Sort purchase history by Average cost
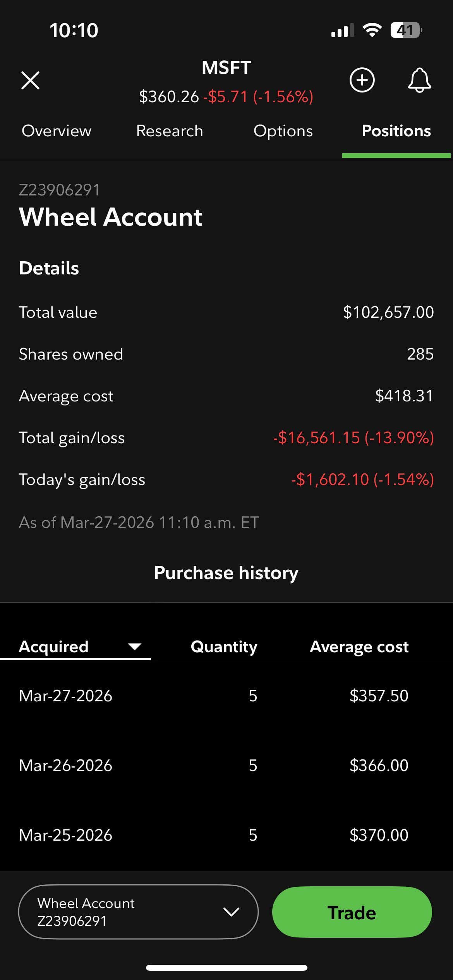The height and width of the screenshot is (980, 453). tap(359, 646)
